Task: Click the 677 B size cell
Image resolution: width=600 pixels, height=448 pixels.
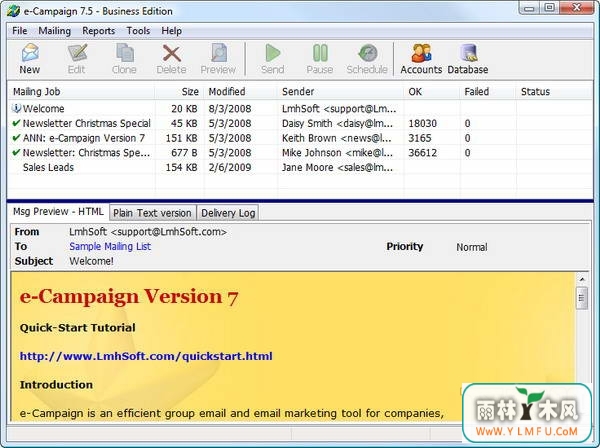Action: coord(184,153)
